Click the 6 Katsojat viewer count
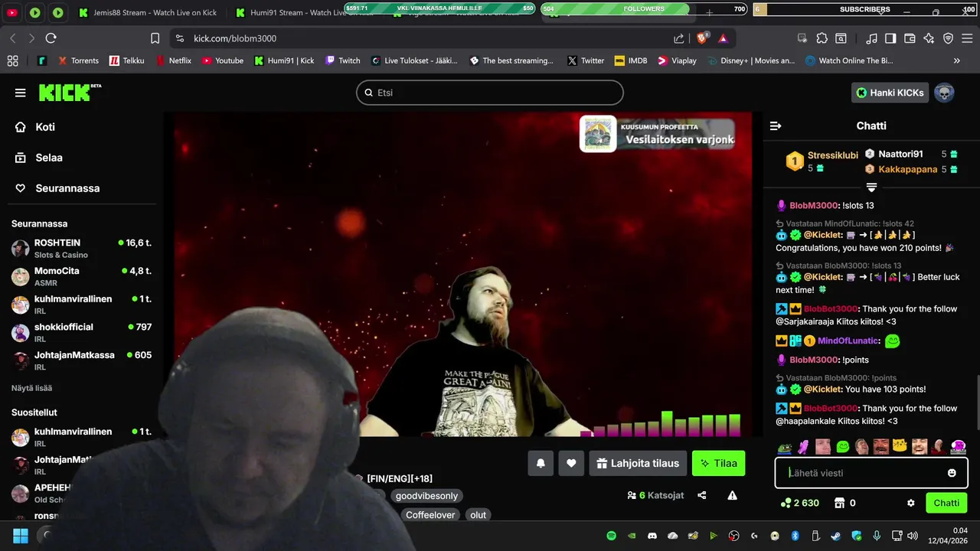This screenshot has height=551, width=980. pyautogui.click(x=655, y=495)
